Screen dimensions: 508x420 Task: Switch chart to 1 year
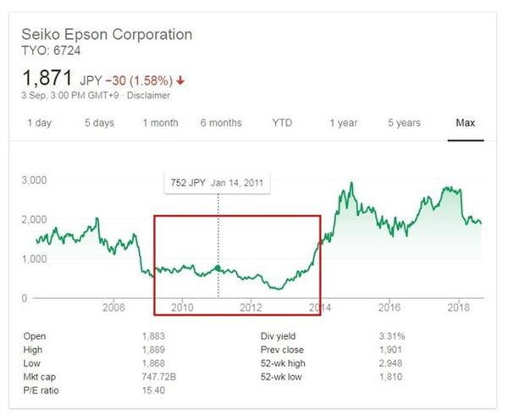pos(343,123)
